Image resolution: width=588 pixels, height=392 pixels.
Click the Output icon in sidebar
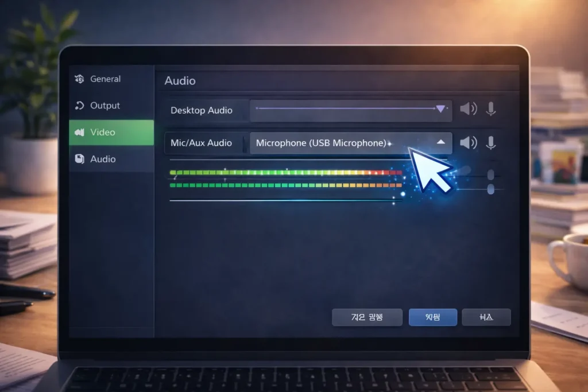[79, 106]
